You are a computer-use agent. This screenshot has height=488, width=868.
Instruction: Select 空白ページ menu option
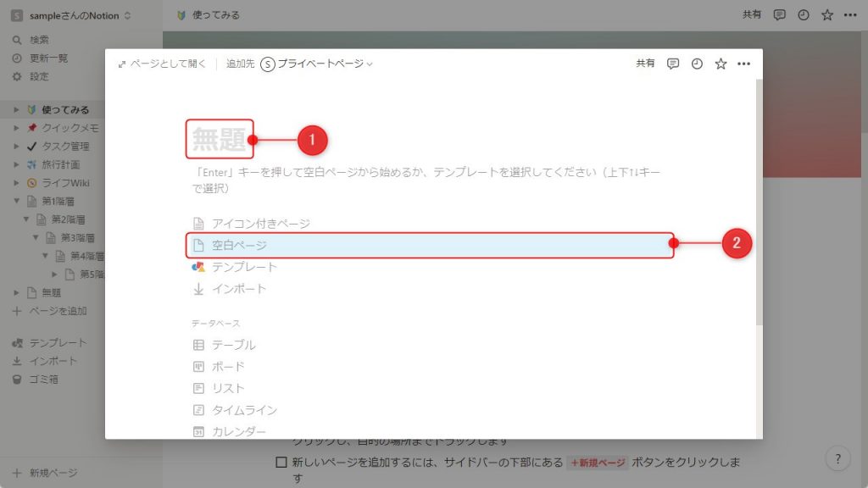pyautogui.click(x=430, y=245)
